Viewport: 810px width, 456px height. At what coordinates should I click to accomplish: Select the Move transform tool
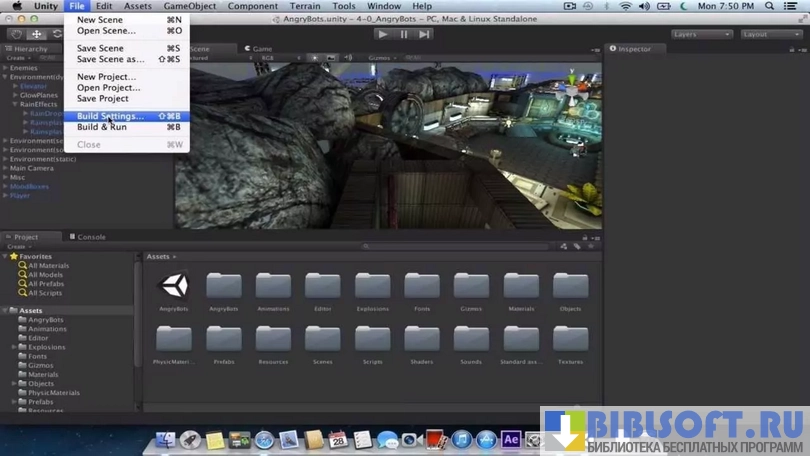click(36, 34)
